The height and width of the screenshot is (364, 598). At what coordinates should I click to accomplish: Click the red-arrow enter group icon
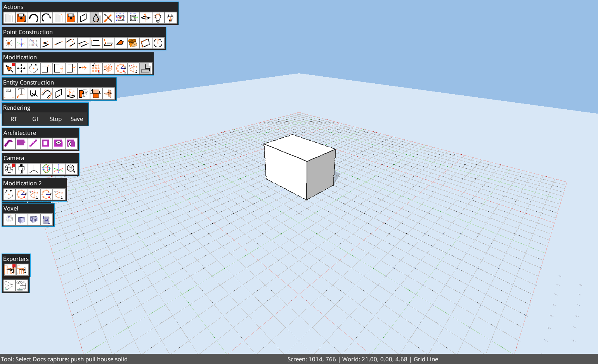pyautogui.click(x=121, y=18)
